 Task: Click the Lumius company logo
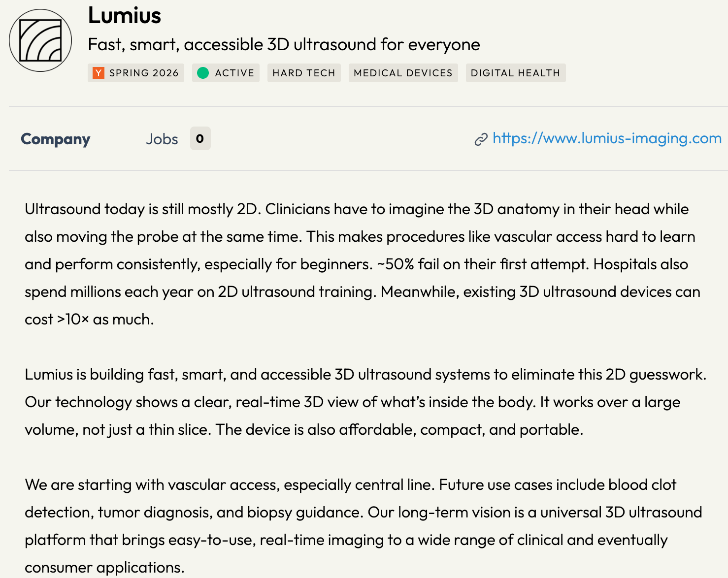(x=40, y=40)
